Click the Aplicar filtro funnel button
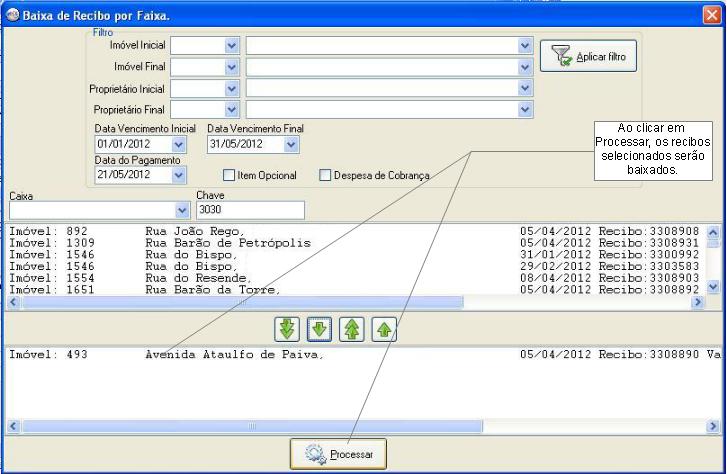The image size is (727, 474). [x=588, y=57]
